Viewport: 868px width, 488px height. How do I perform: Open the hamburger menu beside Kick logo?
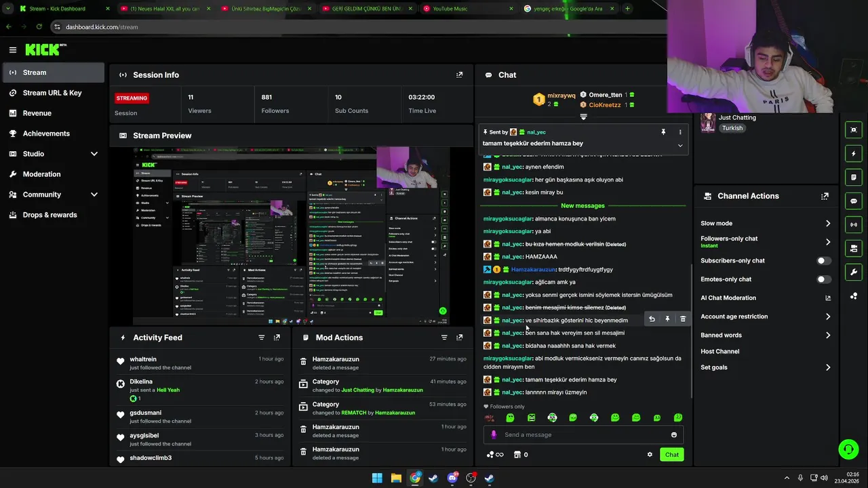point(12,49)
